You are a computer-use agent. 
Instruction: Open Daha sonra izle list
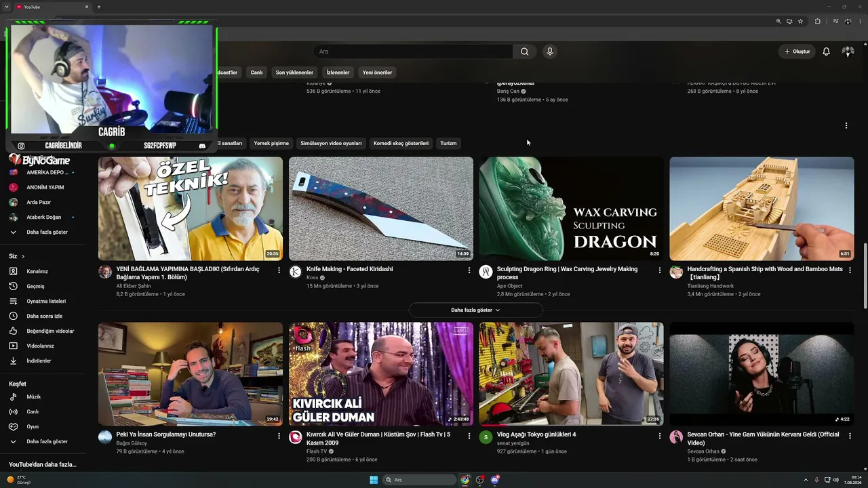coord(43,316)
